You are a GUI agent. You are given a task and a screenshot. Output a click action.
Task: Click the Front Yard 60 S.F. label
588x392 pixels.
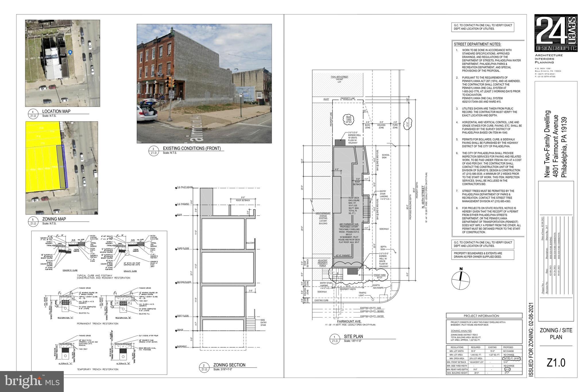pyautogui.click(x=379, y=276)
